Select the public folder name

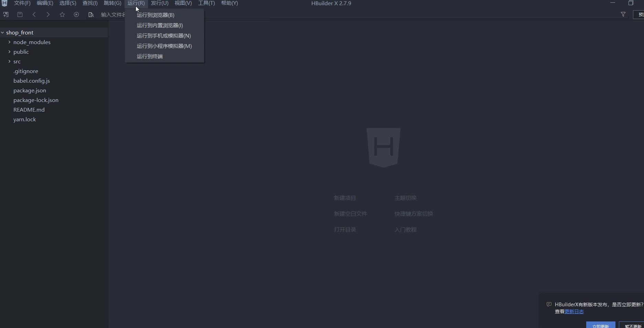click(x=21, y=52)
